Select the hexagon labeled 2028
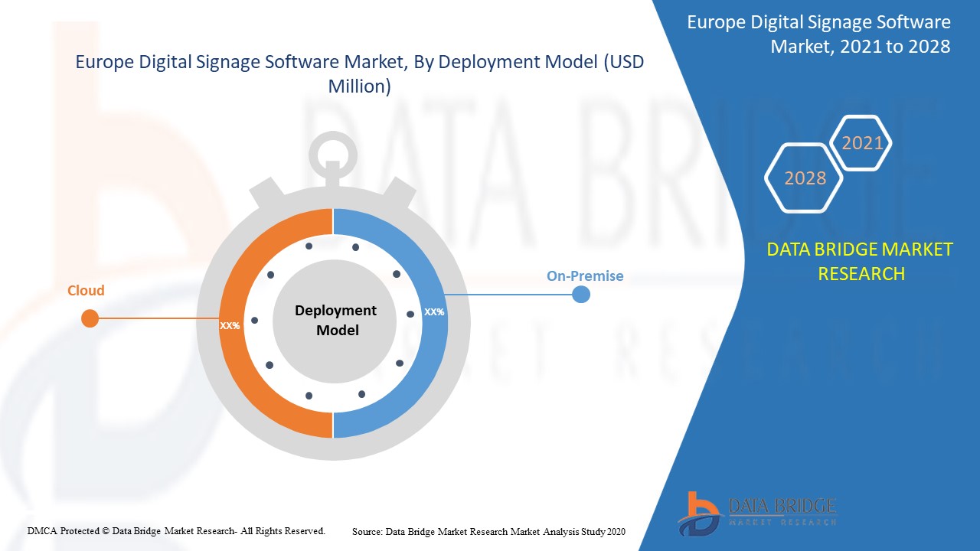Screen dimensions: 980x551 (x=803, y=178)
